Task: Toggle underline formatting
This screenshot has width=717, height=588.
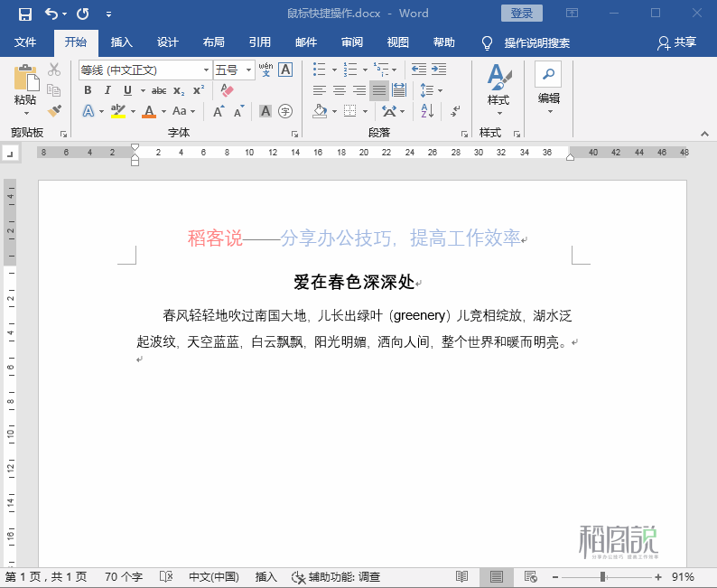Action: [x=127, y=90]
